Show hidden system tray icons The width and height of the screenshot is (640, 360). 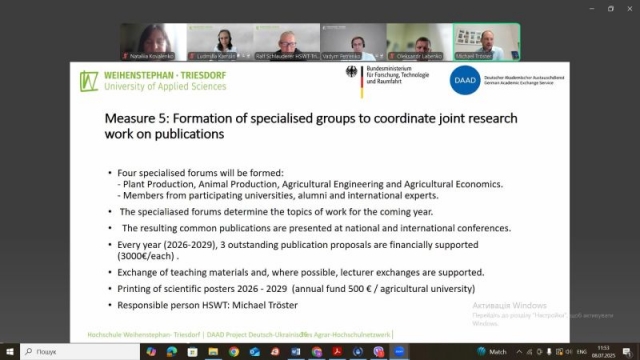point(519,351)
